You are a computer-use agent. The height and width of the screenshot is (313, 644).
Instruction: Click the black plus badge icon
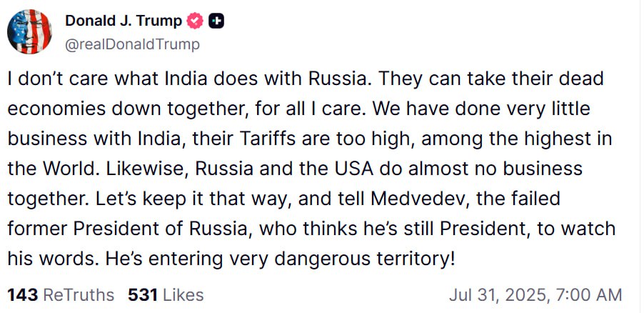[x=216, y=21]
